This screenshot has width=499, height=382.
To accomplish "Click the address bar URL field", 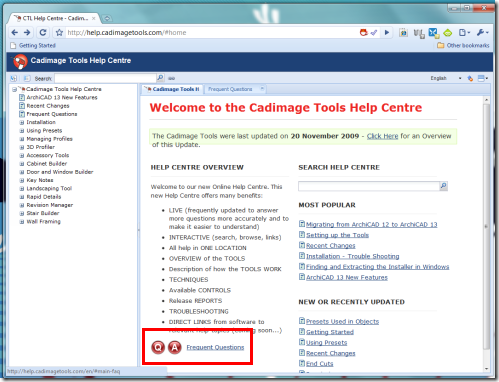I will pos(212,32).
